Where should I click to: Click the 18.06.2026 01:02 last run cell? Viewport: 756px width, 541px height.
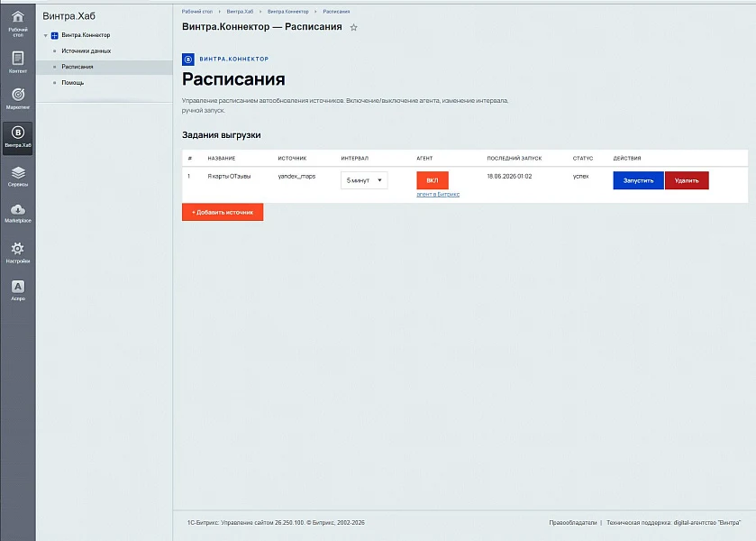pos(509,176)
